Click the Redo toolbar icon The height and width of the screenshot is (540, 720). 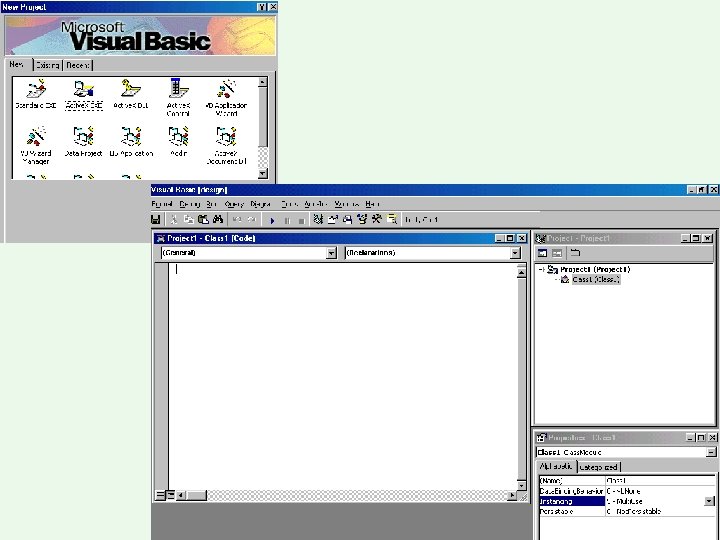tap(252, 219)
